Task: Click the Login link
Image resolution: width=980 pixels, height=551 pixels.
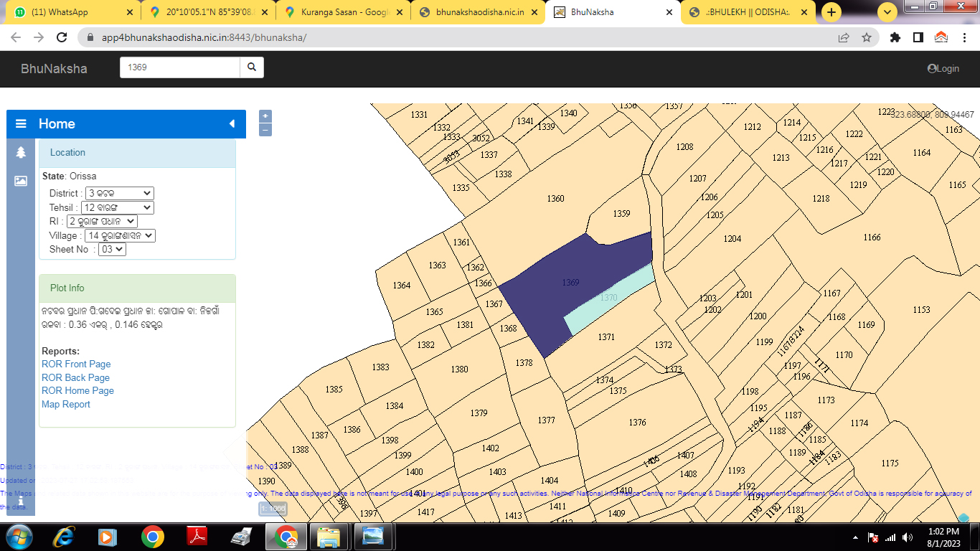Action: coord(943,69)
